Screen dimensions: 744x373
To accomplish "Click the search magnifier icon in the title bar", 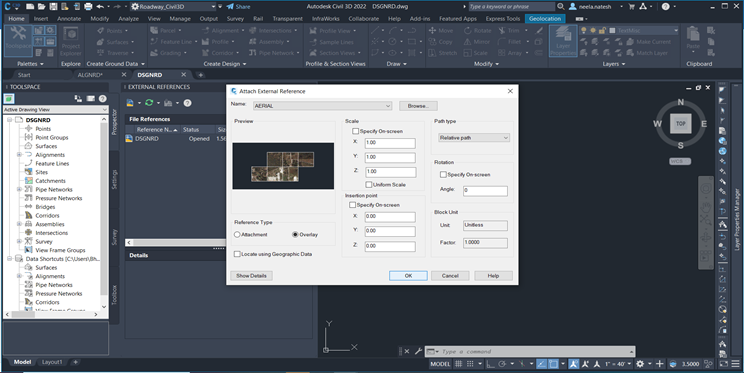I will pos(560,7).
